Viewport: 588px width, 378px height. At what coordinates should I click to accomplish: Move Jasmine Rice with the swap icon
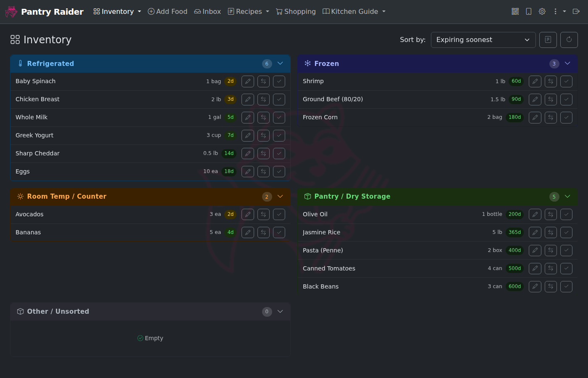coord(551,233)
